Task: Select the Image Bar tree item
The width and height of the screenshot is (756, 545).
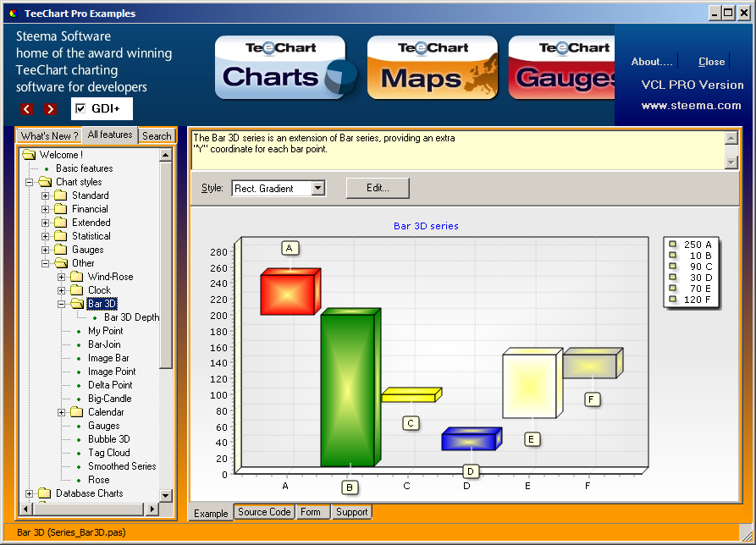Action: click(108, 358)
